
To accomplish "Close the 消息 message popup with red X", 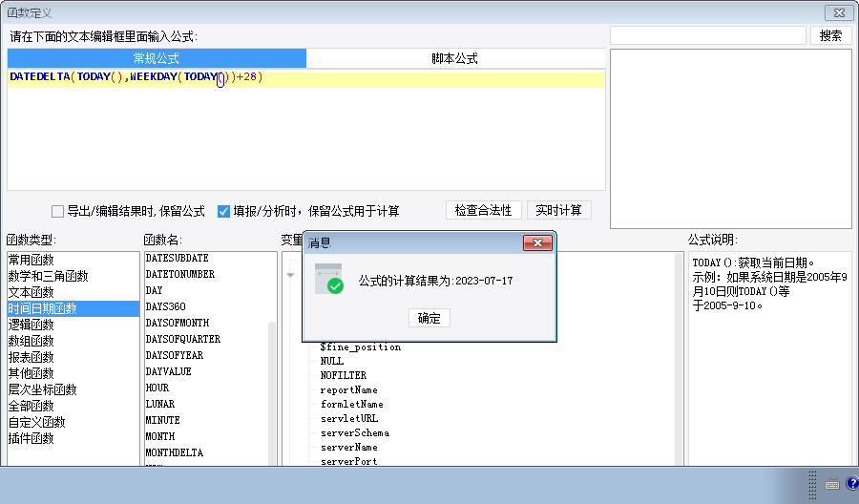I will (x=537, y=242).
